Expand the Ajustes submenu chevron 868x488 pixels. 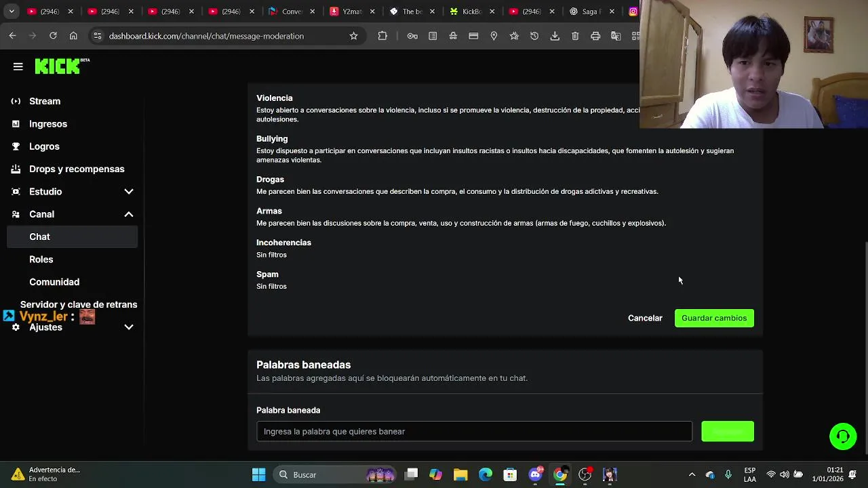(129, 327)
